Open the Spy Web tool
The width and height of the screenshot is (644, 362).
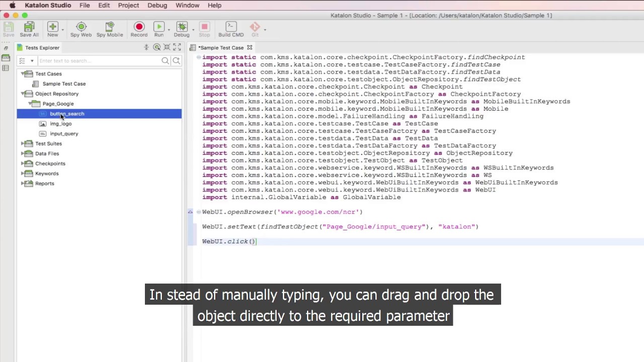81,29
